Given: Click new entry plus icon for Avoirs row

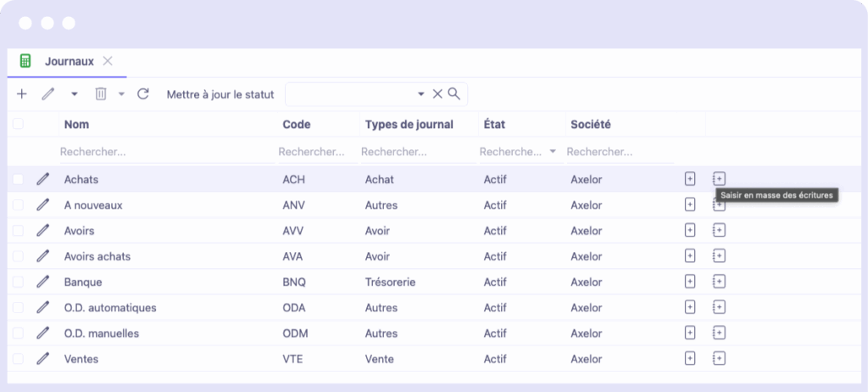Looking at the screenshot, I should [690, 231].
